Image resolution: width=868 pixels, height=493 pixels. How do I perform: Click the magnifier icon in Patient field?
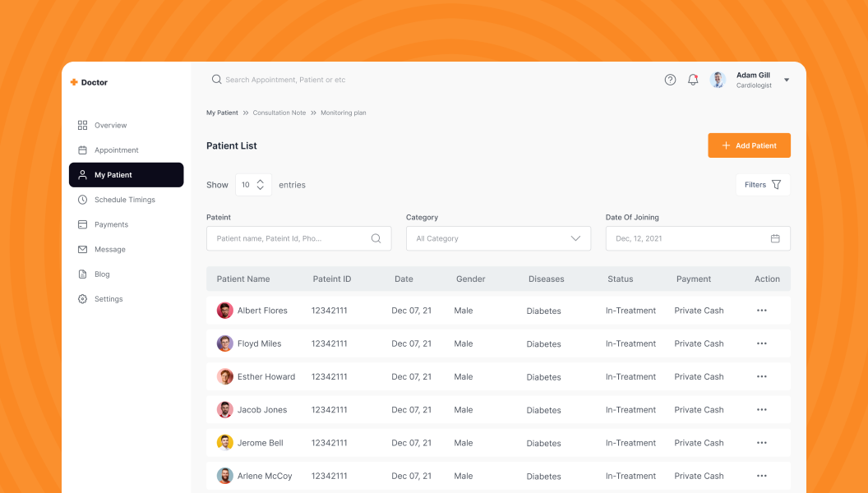coord(376,238)
